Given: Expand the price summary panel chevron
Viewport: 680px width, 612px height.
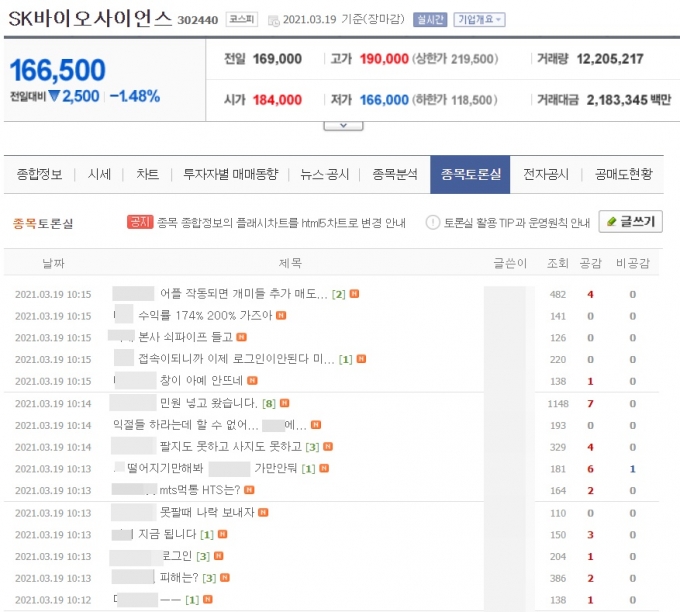Looking at the screenshot, I should [343, 125].
